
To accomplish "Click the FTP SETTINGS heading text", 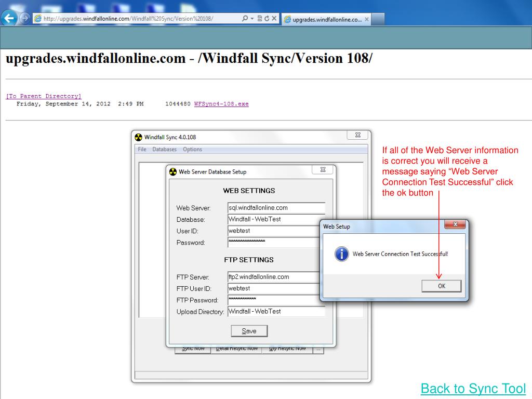I will pyautogui.click(x=249, y=260).
